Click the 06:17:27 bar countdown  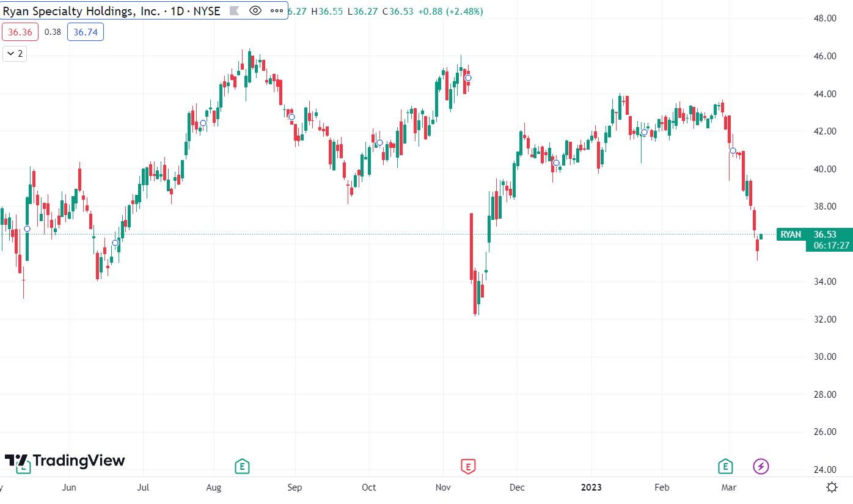[832, 246]
